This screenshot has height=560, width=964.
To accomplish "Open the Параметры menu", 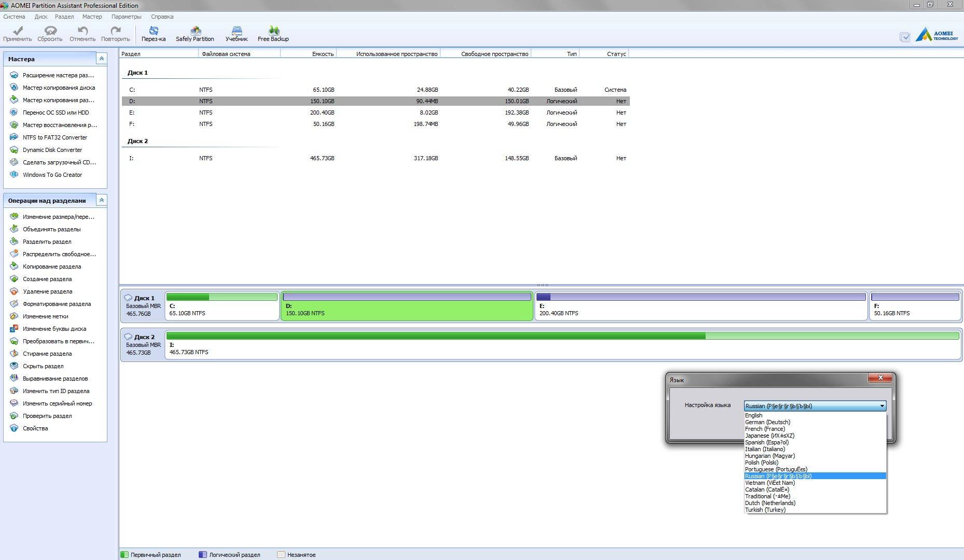I will pyautogui.click(x=126, y=17).
